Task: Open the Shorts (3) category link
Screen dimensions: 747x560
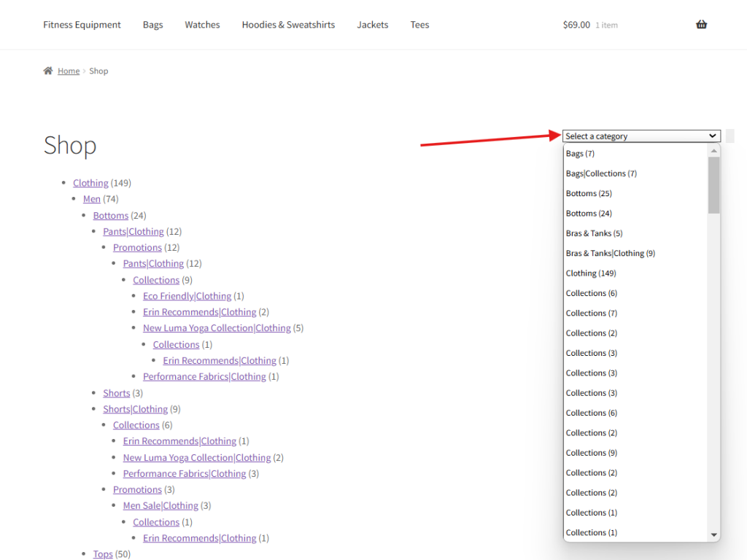Action: [x=116, y=393]
